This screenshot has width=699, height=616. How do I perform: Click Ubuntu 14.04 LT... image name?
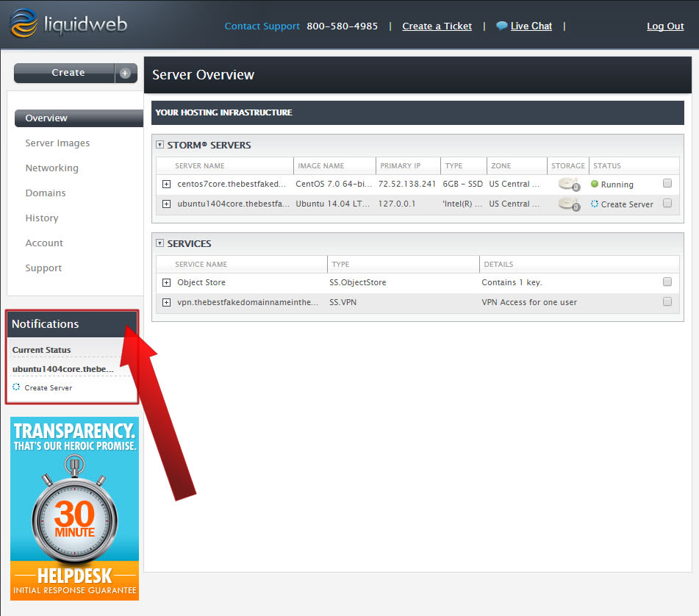click(x=332, y=204)
